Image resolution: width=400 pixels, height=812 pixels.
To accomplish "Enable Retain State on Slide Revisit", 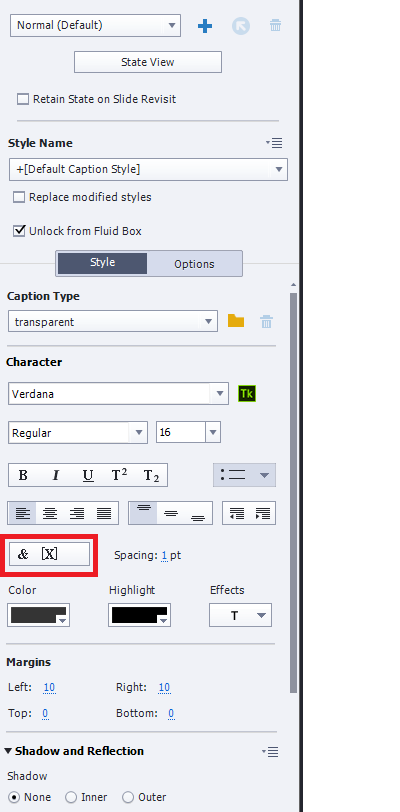I will [23, 99].
